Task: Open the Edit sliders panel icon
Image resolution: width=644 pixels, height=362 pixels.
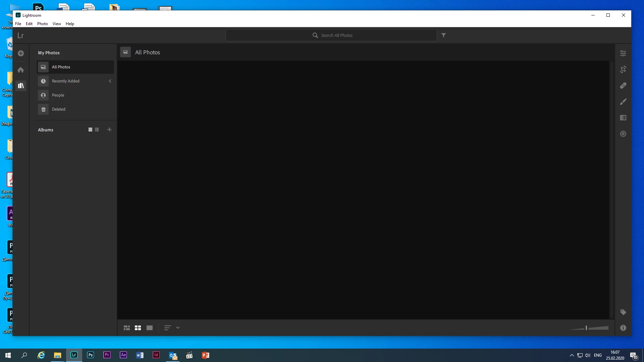Action: point(623,54)
